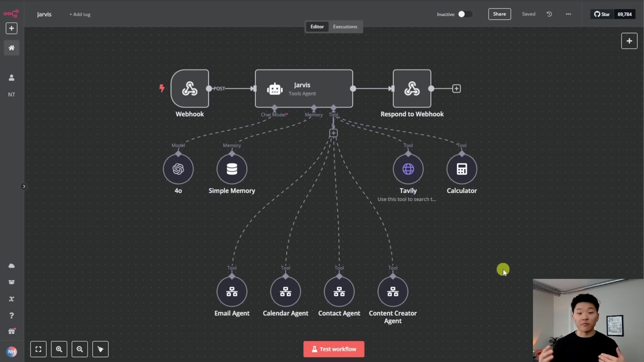Image resolution: width=644 pixels, height=362 pixels.
Task: Click the Chat Model connector diamond
Action: [274, 108]
